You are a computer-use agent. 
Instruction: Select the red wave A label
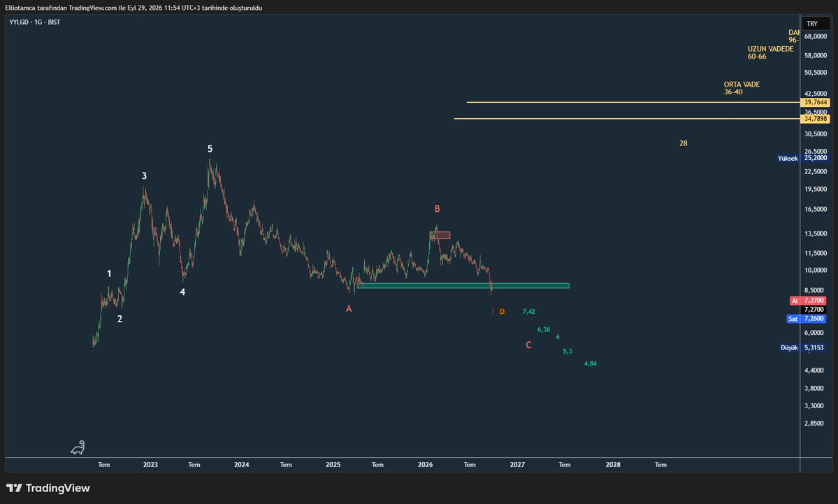[x=349, y=308]
